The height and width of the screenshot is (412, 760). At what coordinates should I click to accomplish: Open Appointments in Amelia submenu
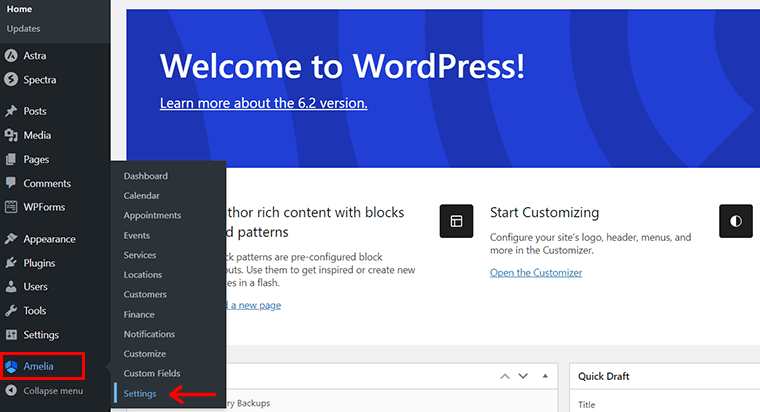pyautogui.click(x=152, y=216)
